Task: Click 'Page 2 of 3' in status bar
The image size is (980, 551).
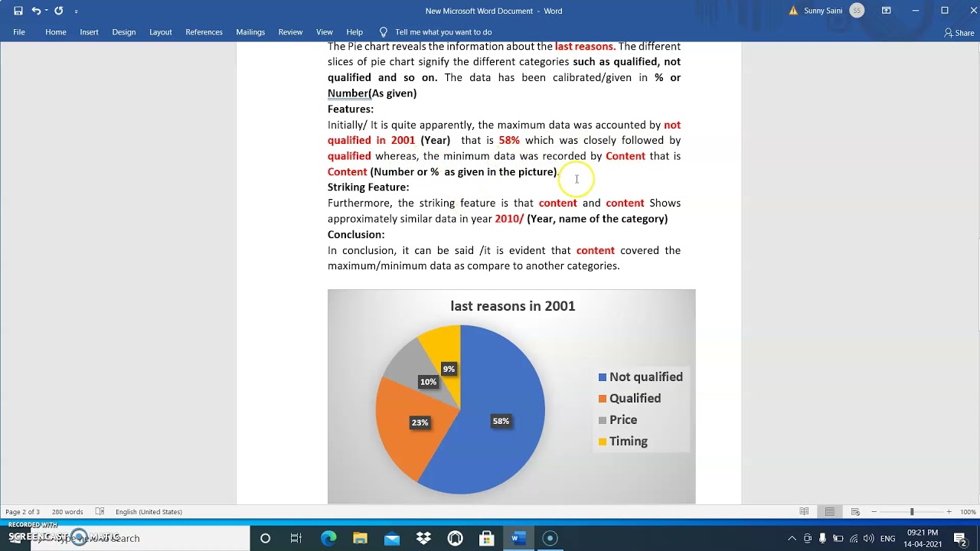Action: coord(22,512)
